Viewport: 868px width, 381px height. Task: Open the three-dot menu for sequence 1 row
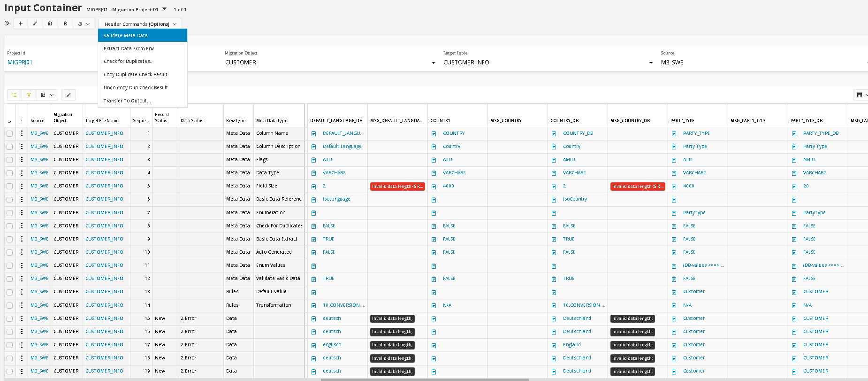click(x=22, y=133)
